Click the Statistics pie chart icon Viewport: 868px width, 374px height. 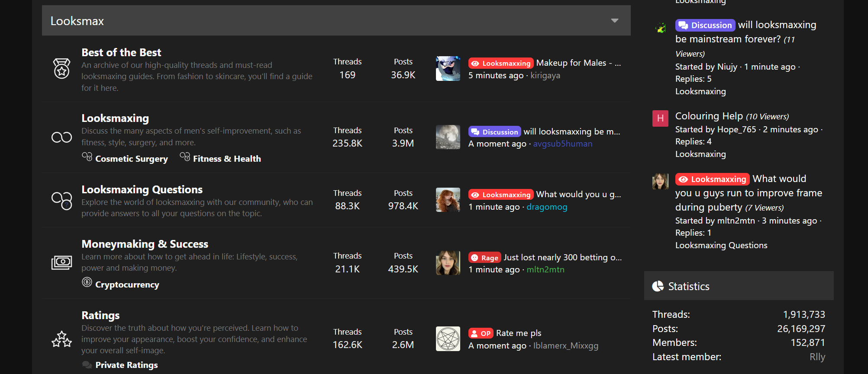[x=658, y=286]
